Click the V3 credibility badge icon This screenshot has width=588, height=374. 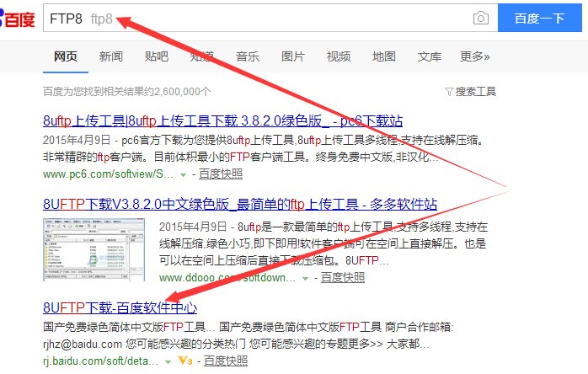tap(185, 361)
